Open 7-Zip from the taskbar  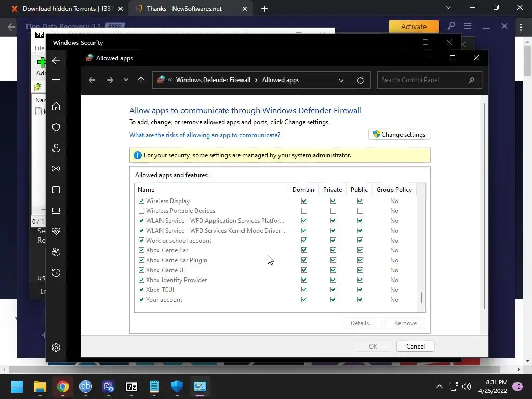coord(131,387)
